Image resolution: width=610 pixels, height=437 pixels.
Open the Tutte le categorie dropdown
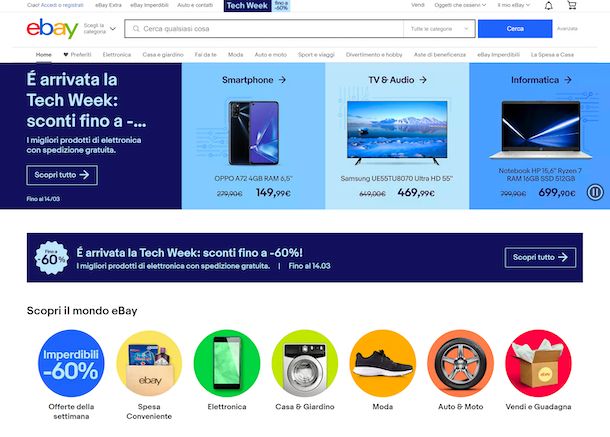(439, 29)
